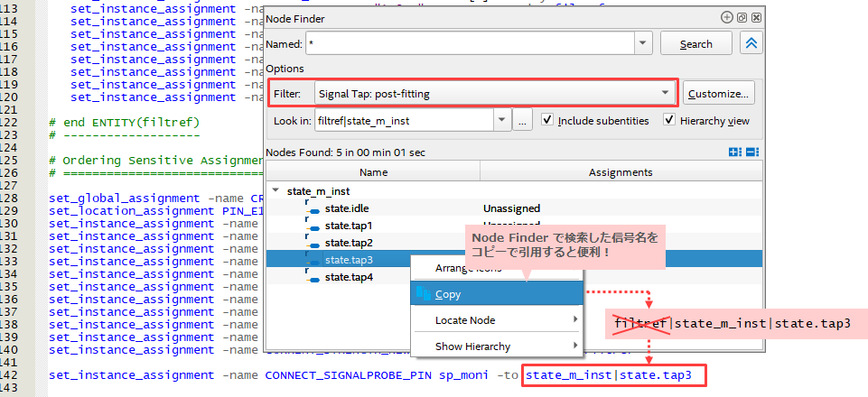
Task: Open the Named field dropdown arrow
Action: pos(643,43)
